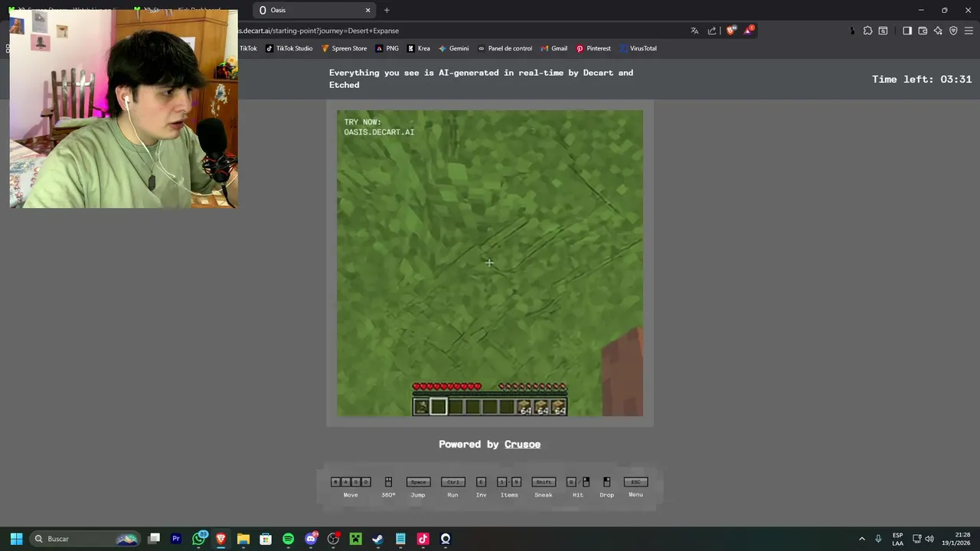Open Task View in the taskbar
The width and height of the screenshot is (980, 551).
tap(154, 539)
